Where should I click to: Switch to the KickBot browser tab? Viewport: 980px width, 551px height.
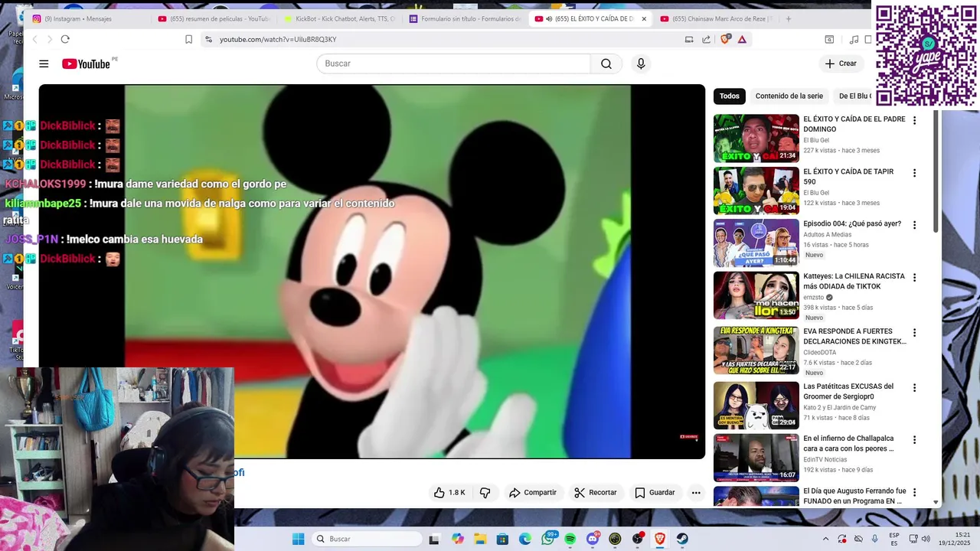click(339, 19)
